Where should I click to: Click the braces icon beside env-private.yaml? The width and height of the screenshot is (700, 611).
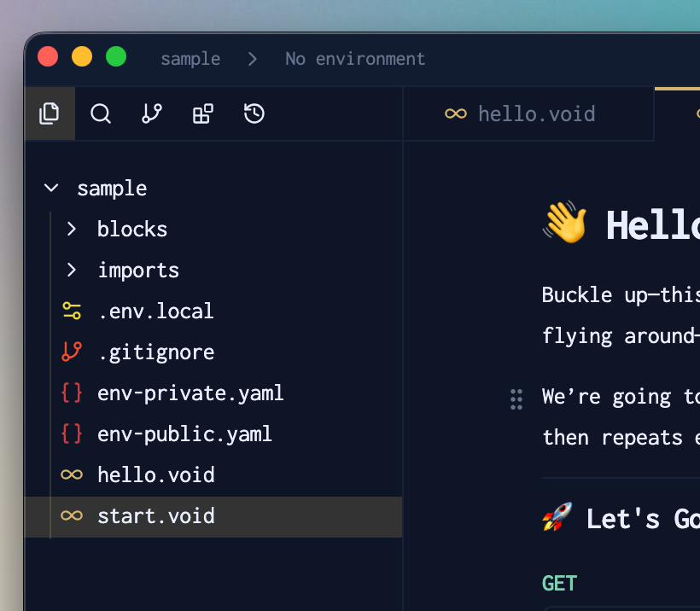[x=72, y=393]
